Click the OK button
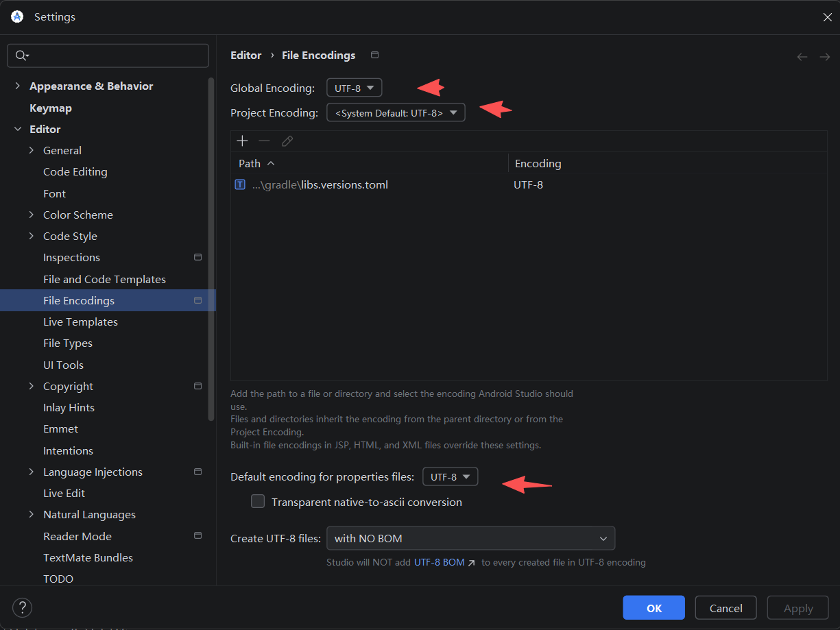The width and height of the screenshot is (840, 630). (x=654, y=607)
